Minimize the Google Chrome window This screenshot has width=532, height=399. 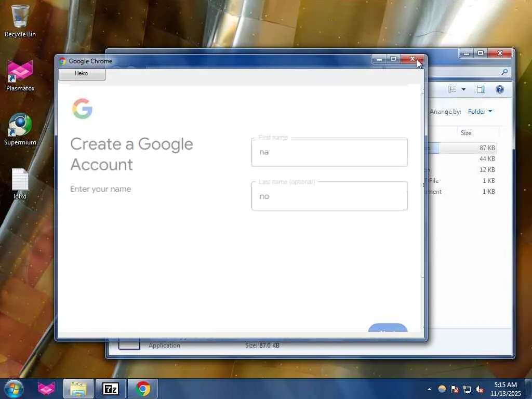click(x=379, y=59)
